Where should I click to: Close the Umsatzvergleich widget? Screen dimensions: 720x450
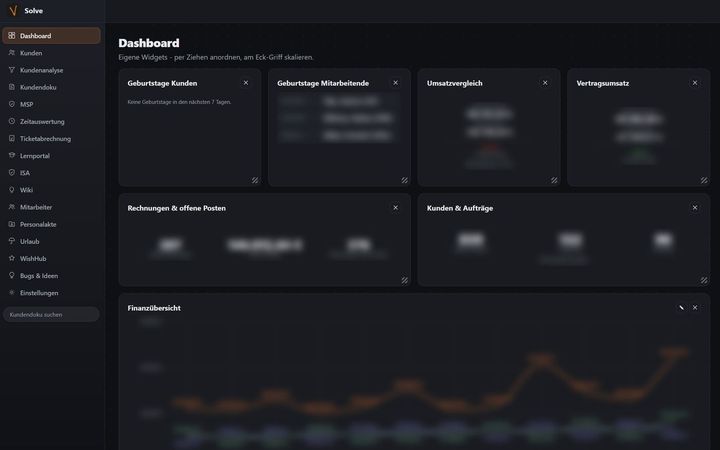[545, 83]
